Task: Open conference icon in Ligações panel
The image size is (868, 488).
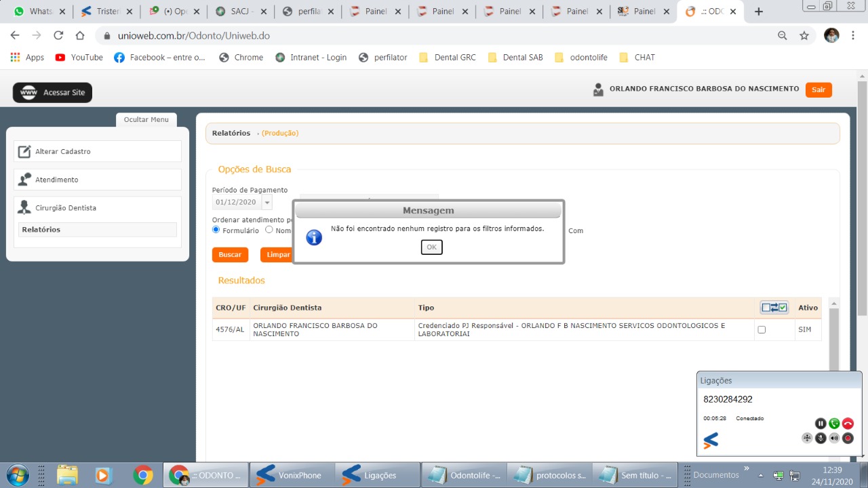Action: tap(807, 438)
